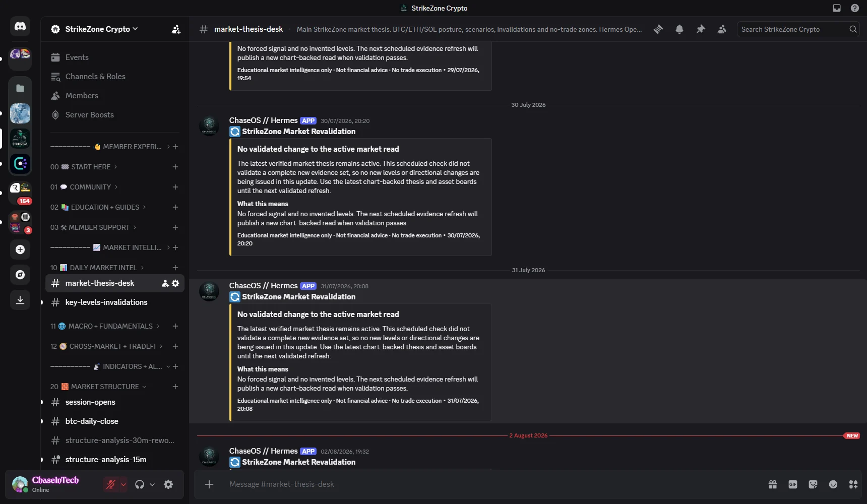Switch to session-opens channel
Image resolution: width=867 pixels, height=504 pixels.
pyautogui.click(x=115, y=402)
